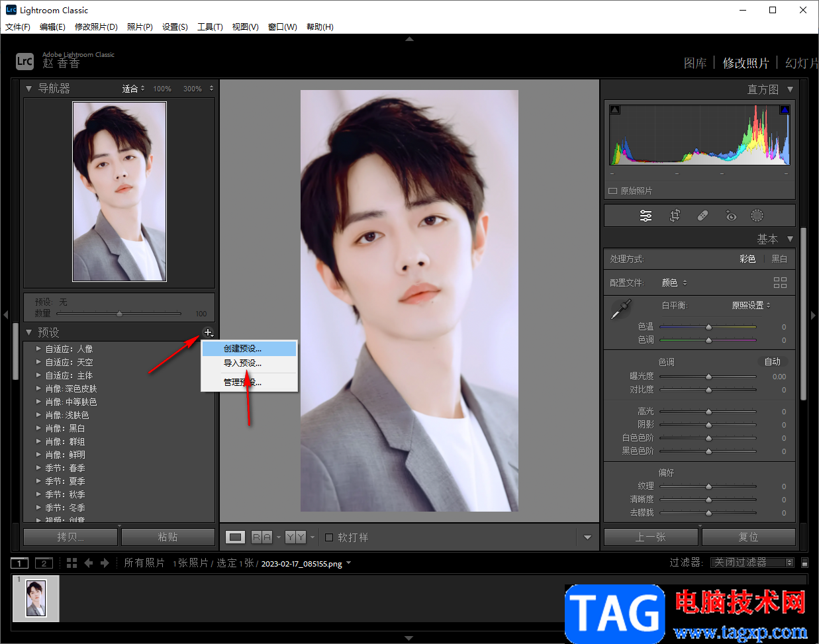
Task: Pick the white balance eyedropper
Action: point(621,309)
